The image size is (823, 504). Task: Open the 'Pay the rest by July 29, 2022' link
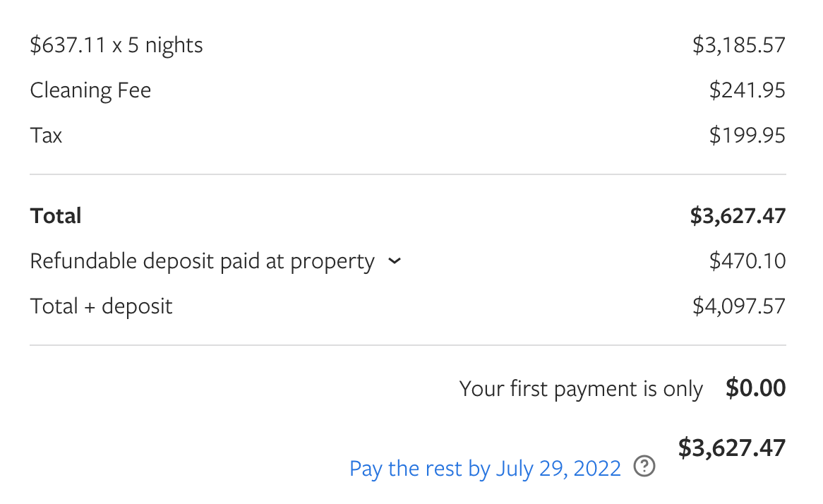point(485,468)
